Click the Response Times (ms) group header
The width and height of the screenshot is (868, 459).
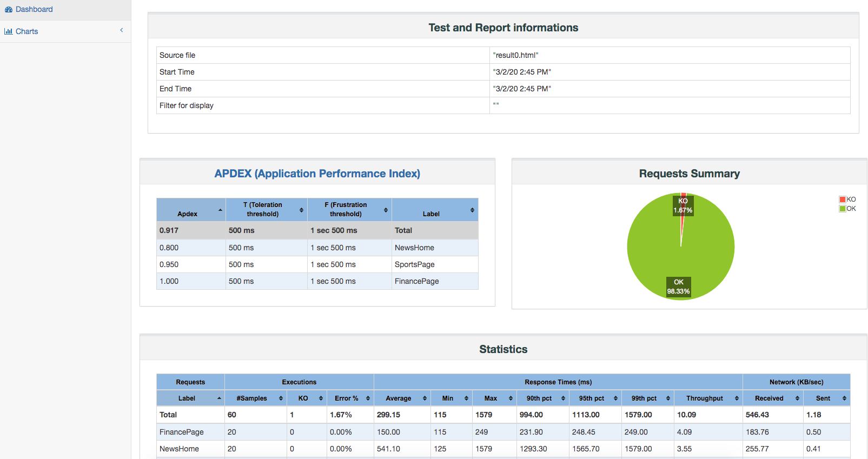pyautogui.click(x=558, y=382)
